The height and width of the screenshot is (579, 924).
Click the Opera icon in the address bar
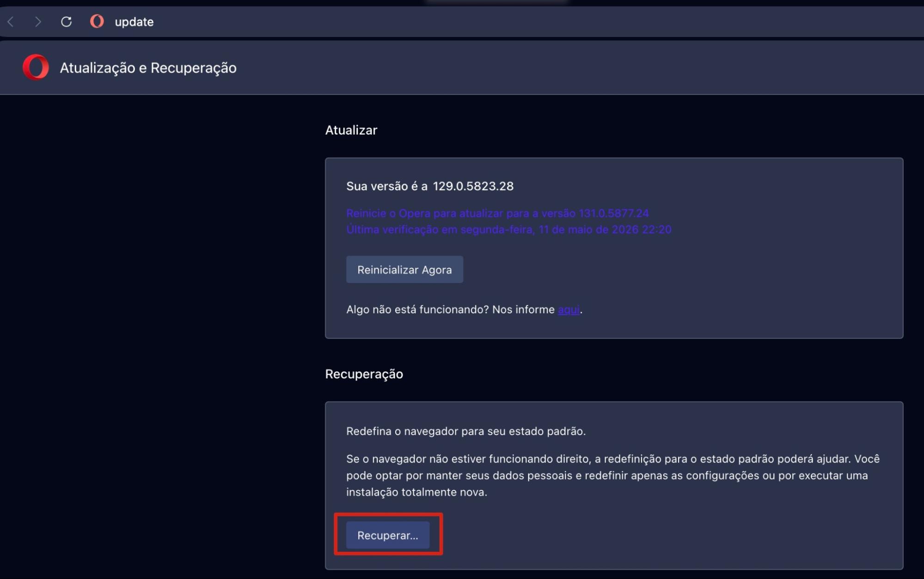[97, 21]
